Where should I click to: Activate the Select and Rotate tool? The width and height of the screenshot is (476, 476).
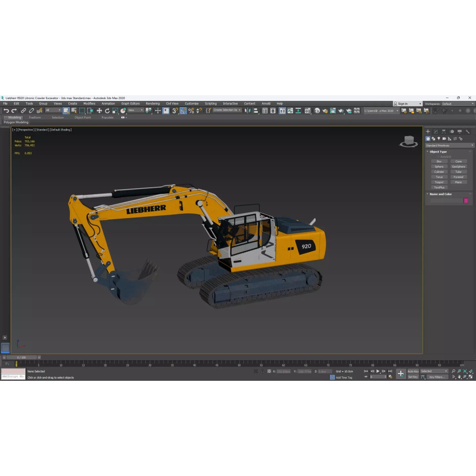107,111
